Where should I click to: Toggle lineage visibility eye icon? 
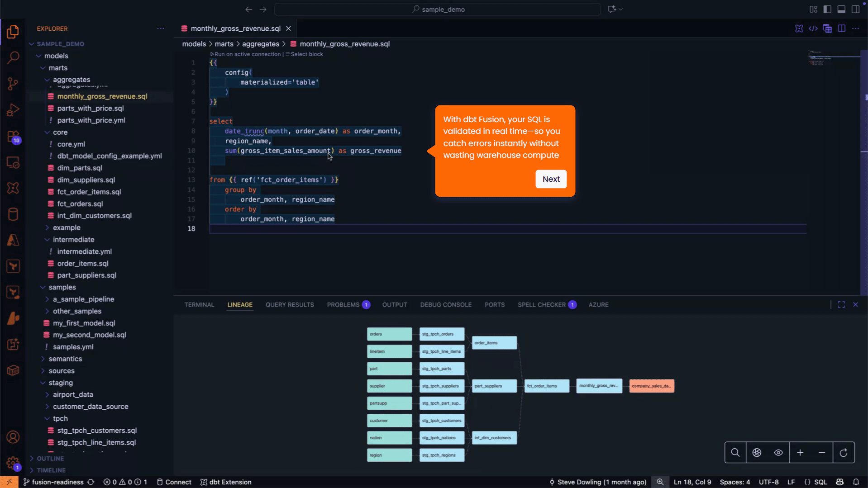tap(778, 452)
